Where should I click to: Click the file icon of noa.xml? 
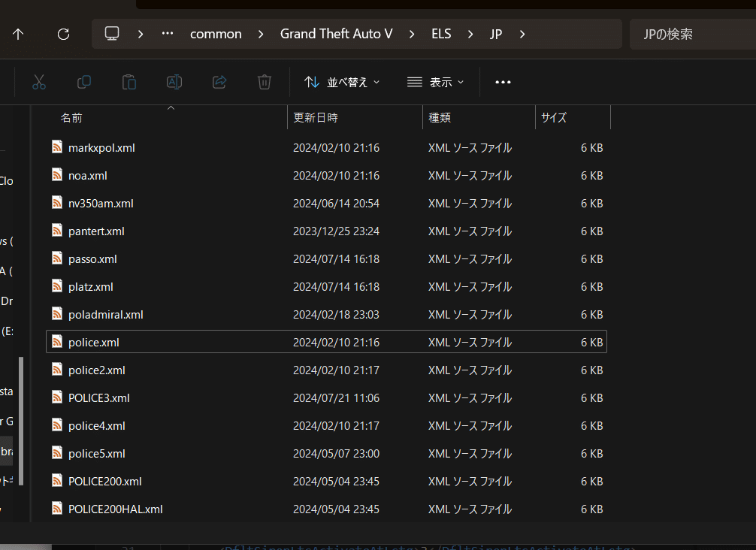coord(57,175)
